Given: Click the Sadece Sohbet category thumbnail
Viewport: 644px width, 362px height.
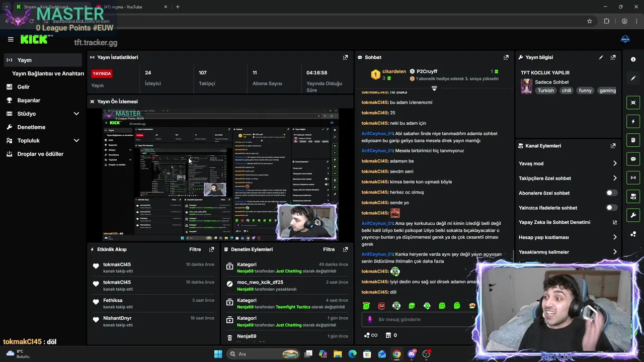Looking at the screenshot, I should [526, 86].
